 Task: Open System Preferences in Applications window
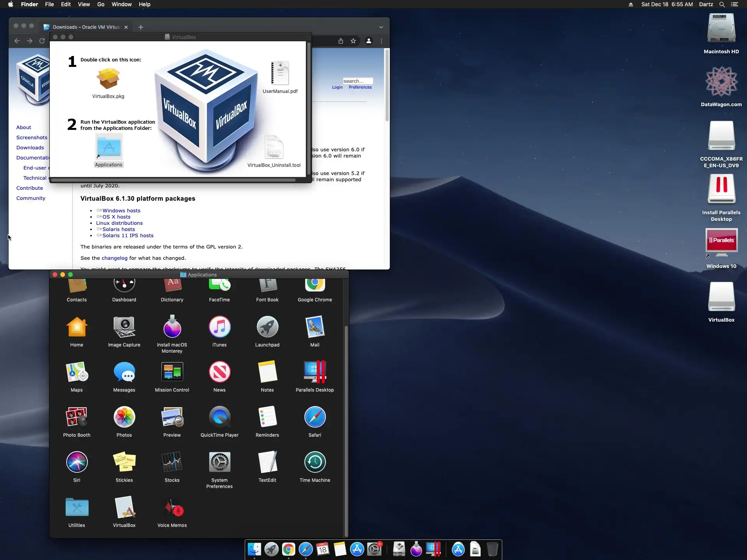point(219,462)
